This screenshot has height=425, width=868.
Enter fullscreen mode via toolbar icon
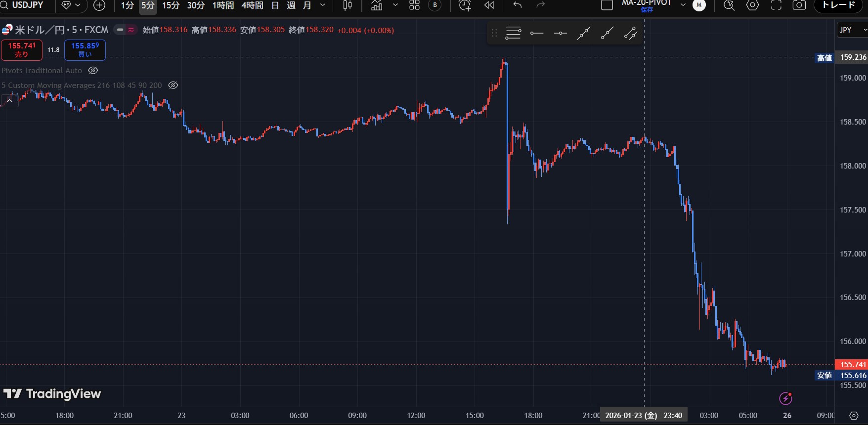click(776, 5)
